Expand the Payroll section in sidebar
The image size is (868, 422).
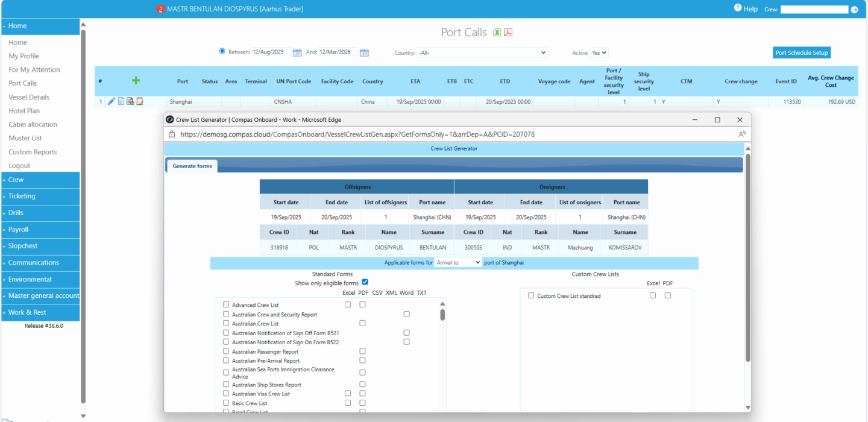click(x=18, y=230)
